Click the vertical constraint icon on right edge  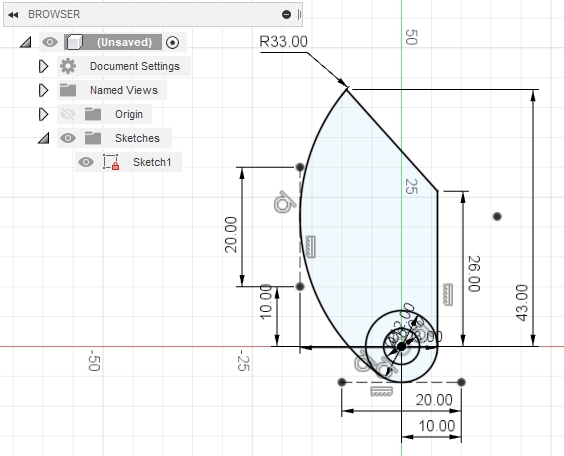(x=448, y=295)
